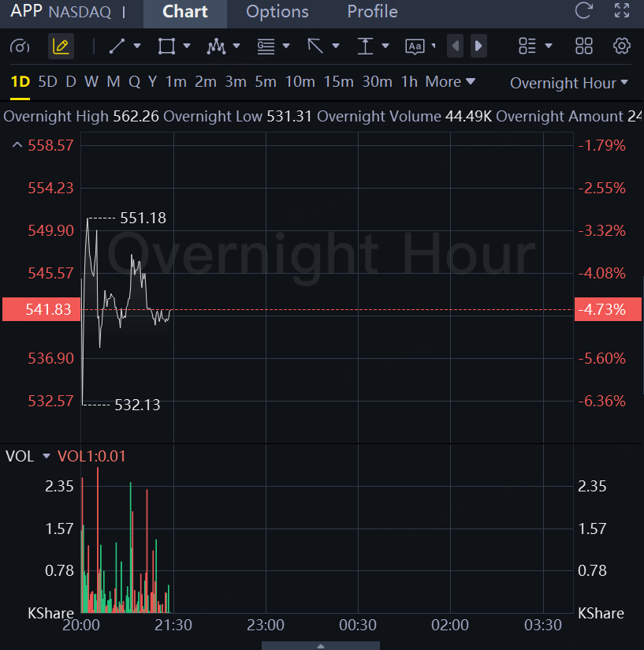Open the gauge indicator icon in toolbar
Viewport: 644px width, 650px height.
pos(20,46)
